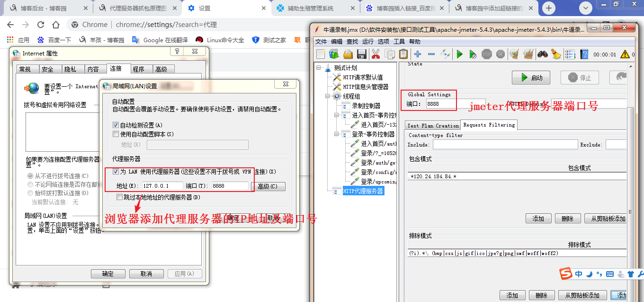Click Chrome's reload page icon
The width and height of the screenshot is (644, 302).
(x=41, y=25)
